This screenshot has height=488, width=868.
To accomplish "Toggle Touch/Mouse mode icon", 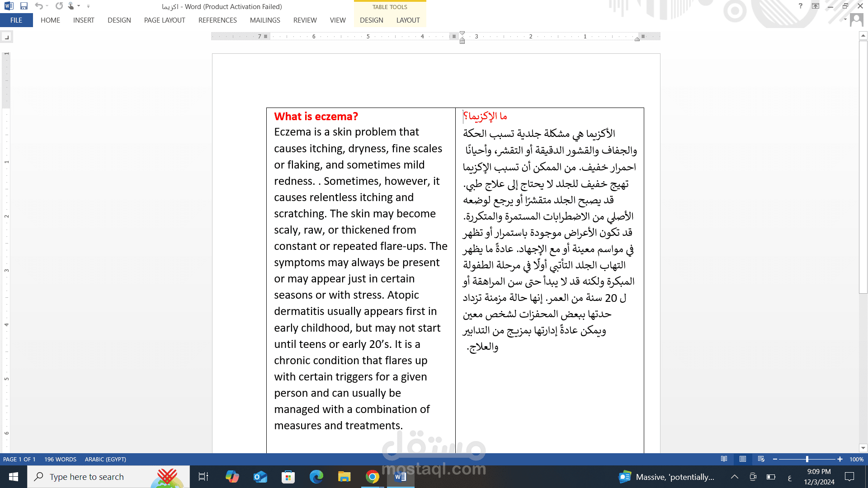I will (71, 6).
